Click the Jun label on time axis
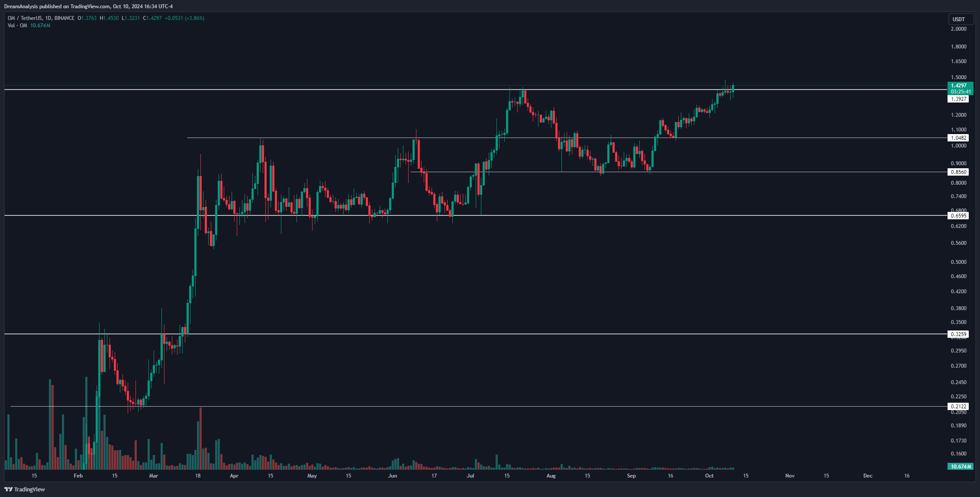The image size is (980, 497). pyautogui.click(x=392, y=476)
